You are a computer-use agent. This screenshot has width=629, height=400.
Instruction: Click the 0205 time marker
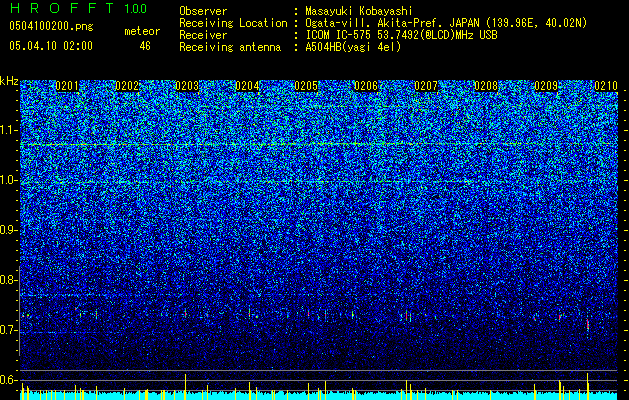click(x=306, y=86)
